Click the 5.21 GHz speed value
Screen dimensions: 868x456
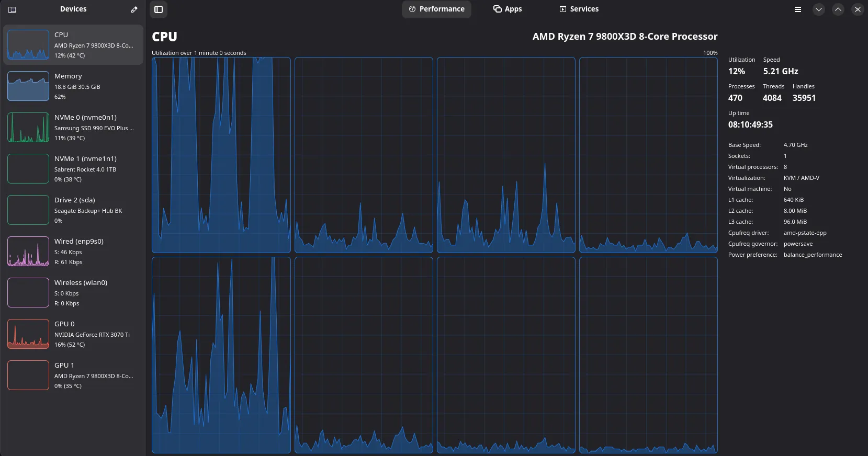click(781, 71)
